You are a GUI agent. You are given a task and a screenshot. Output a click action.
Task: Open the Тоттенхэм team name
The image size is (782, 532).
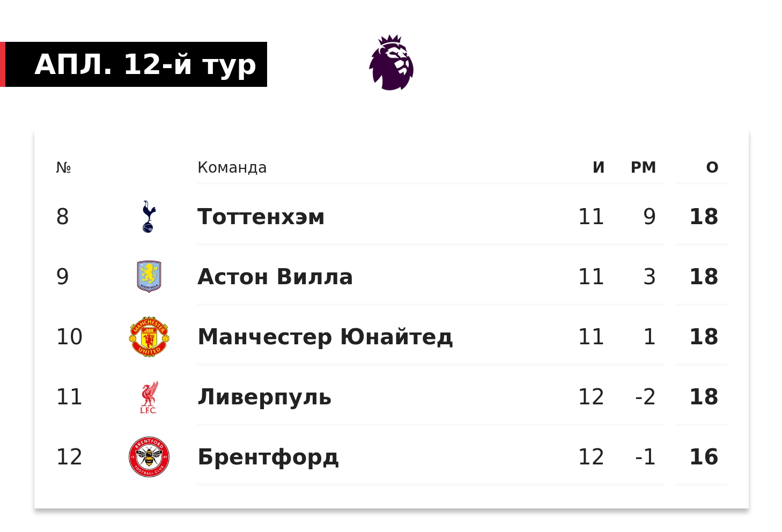(261, 217)
